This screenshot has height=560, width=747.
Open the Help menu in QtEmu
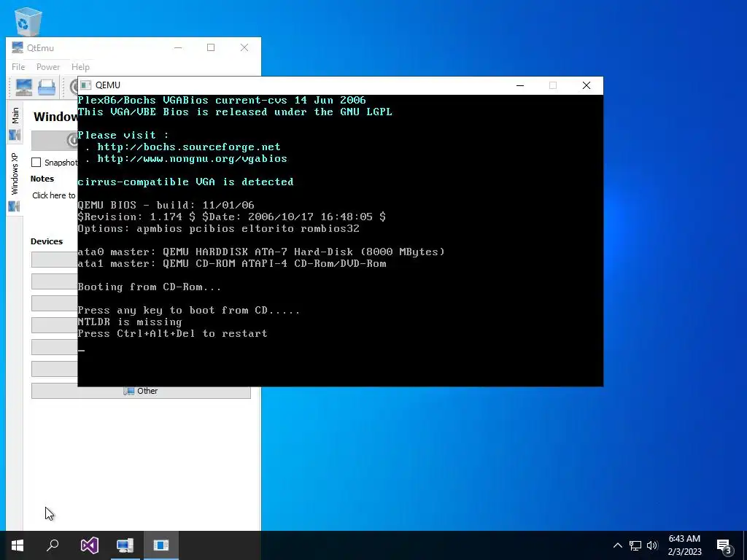tap(80, 67)
